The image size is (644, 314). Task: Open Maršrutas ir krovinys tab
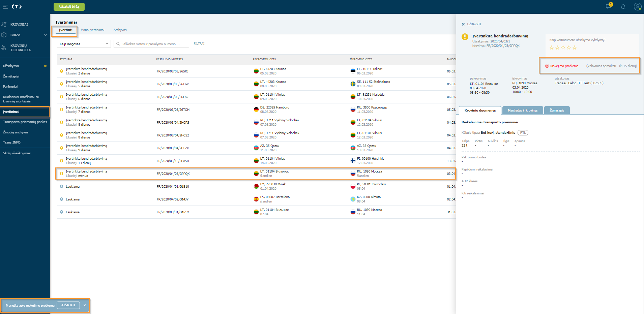(523, 111)
